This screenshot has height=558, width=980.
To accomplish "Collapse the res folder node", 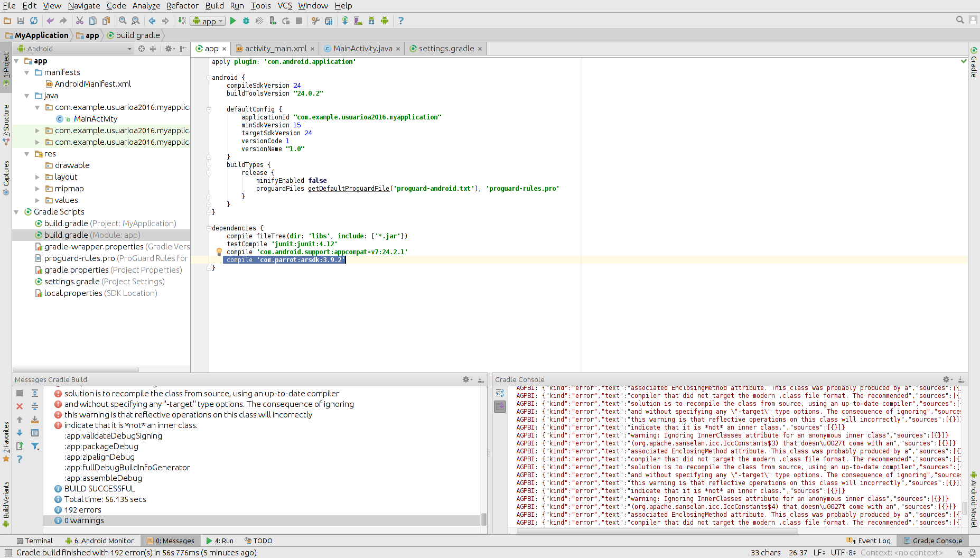I will (27, 154).
